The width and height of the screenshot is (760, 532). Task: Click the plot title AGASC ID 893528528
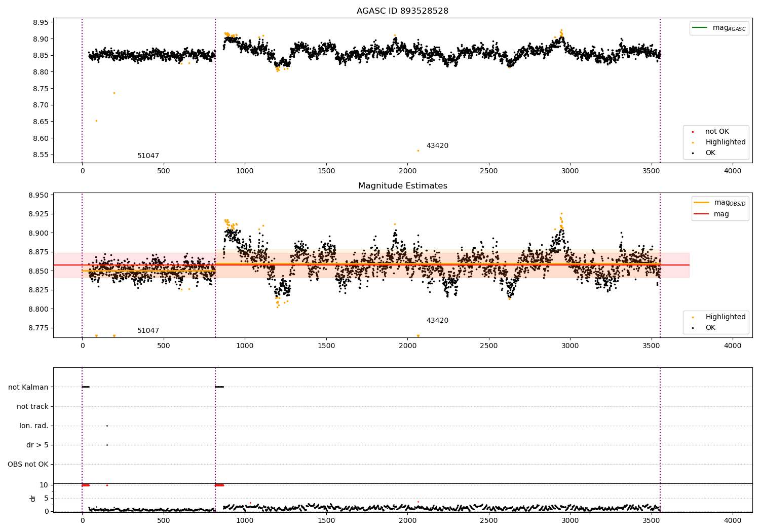pyautogui.click(x=402, y=11)
